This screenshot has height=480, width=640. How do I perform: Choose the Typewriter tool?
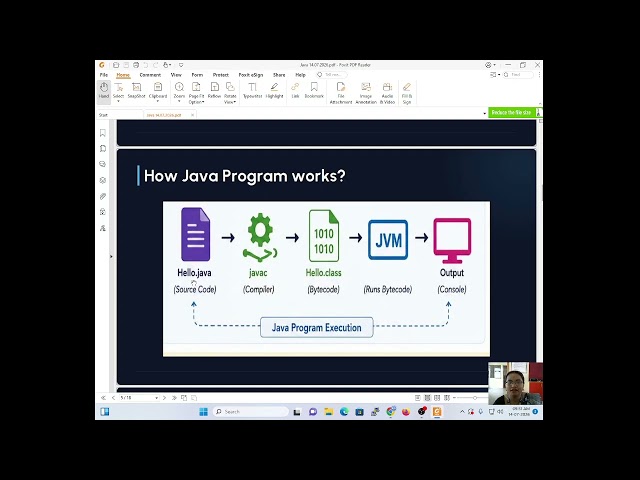click(x=252, y=91)
